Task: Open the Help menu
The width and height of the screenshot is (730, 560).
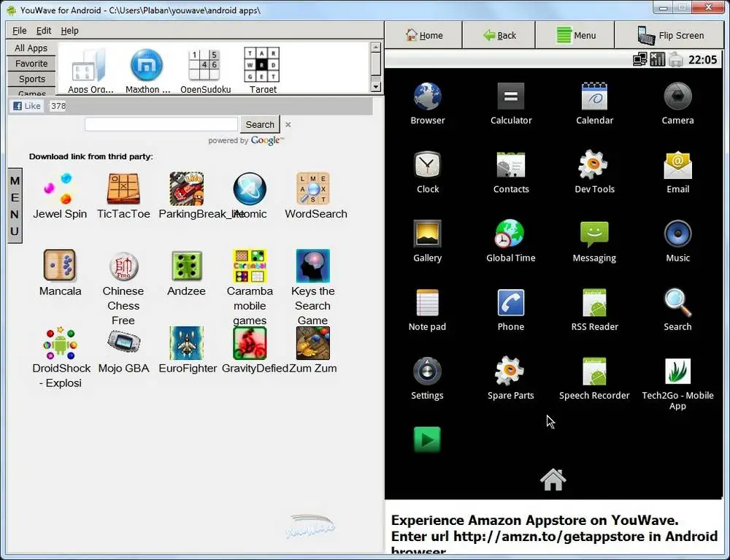Action: click(x=69, y=31)
